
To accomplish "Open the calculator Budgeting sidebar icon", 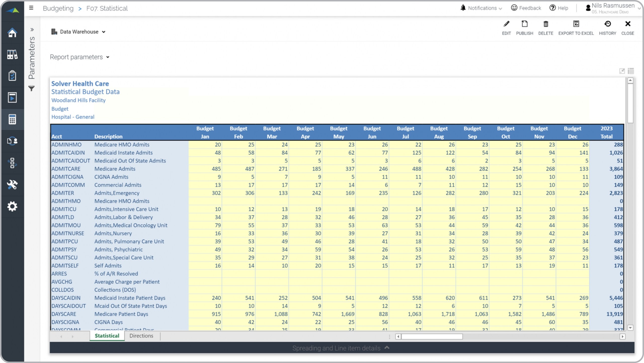I will pos(12,119).
